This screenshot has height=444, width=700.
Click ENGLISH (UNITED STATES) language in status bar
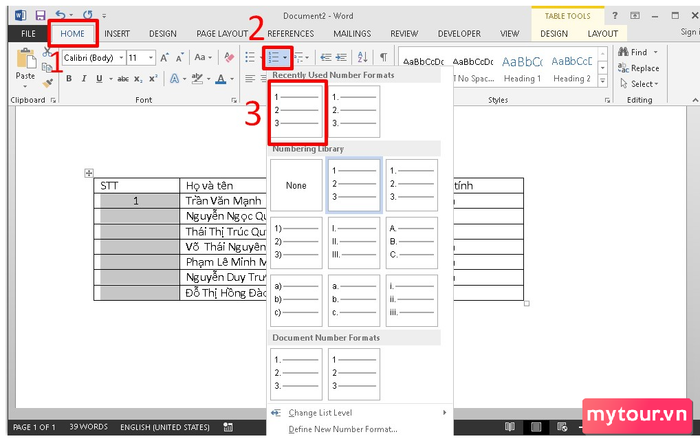[x=165, y=427]
